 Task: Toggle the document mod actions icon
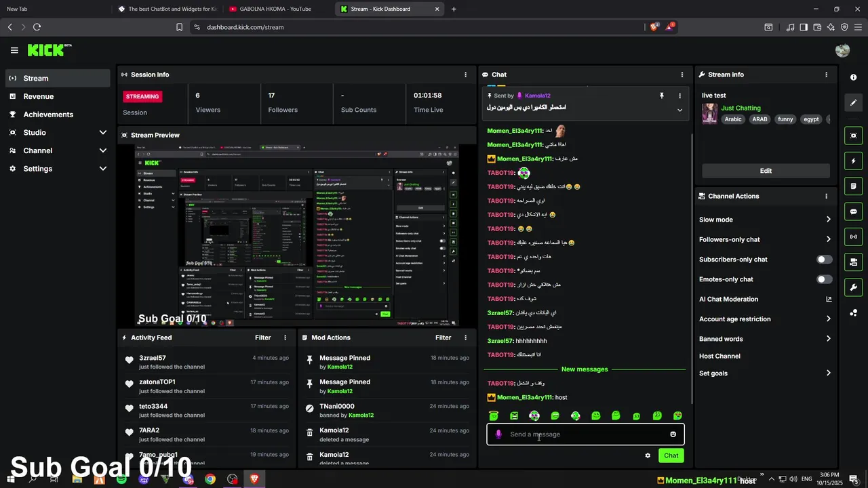854,186
